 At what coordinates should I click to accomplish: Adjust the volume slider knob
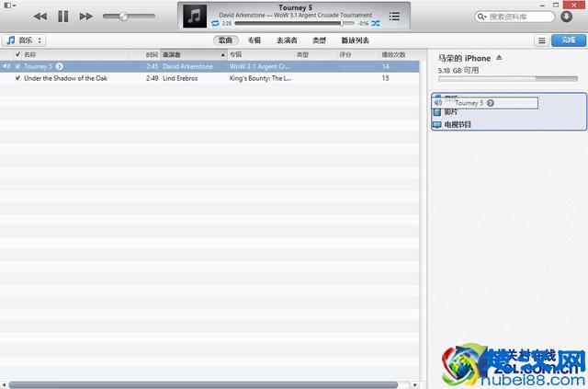tap(123, 17)
